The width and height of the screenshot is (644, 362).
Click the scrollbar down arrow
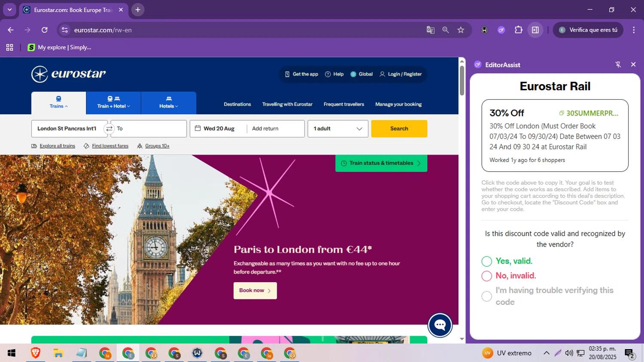pos(462,339)
